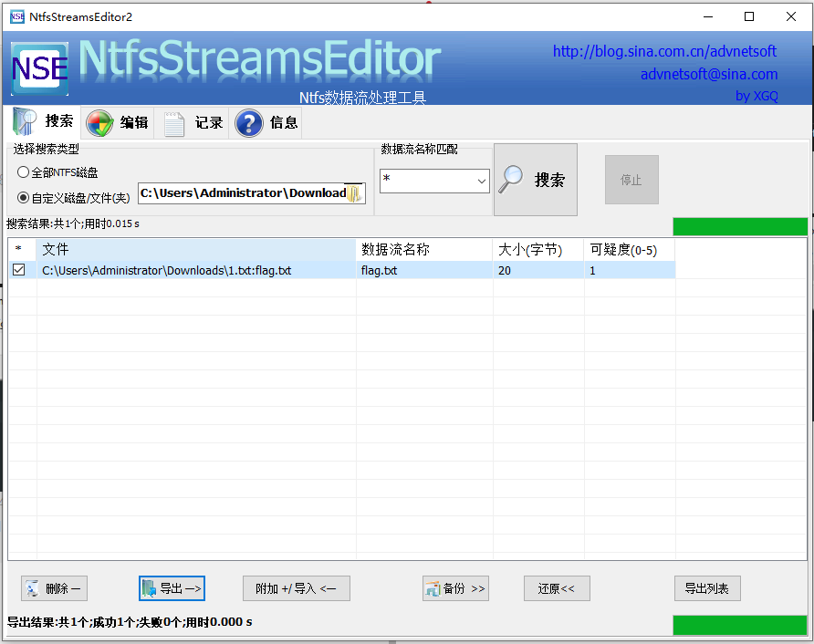This screenshot has height=644, width=814.
Task: Maximize the NtfsStreamsEditor2 window
Action: pos(749,16)
